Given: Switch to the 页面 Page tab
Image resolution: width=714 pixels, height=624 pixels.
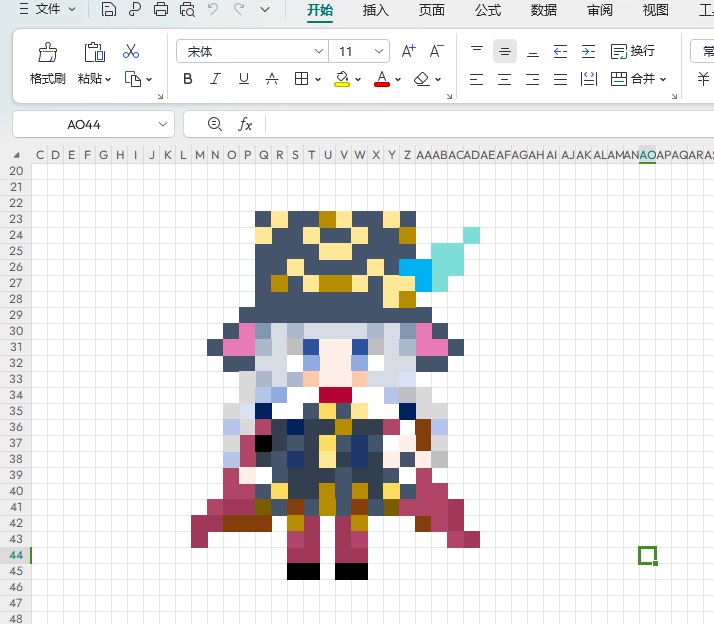Looking at the screenshot, I should tap(432, 10).
